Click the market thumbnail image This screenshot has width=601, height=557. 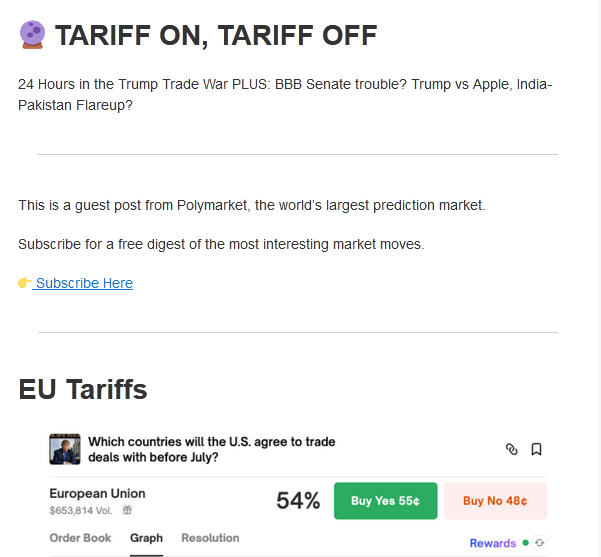(x=65, y=449)
